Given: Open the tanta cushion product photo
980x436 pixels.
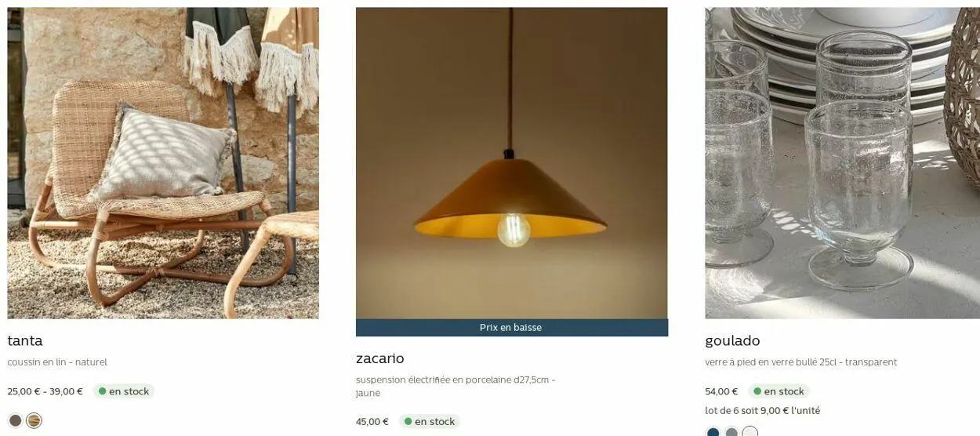Looking at the screenshot, I should point(163,163).
